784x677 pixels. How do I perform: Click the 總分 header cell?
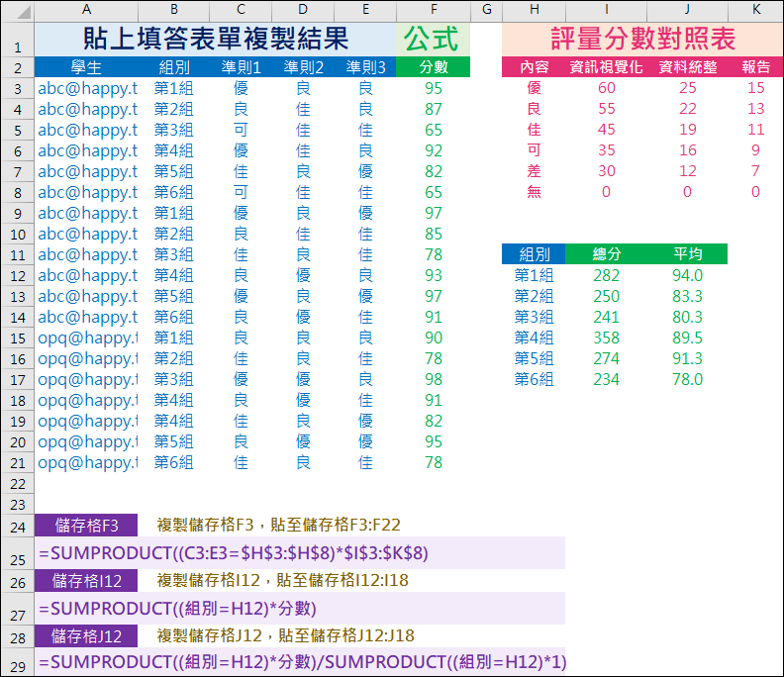[606, 254]
